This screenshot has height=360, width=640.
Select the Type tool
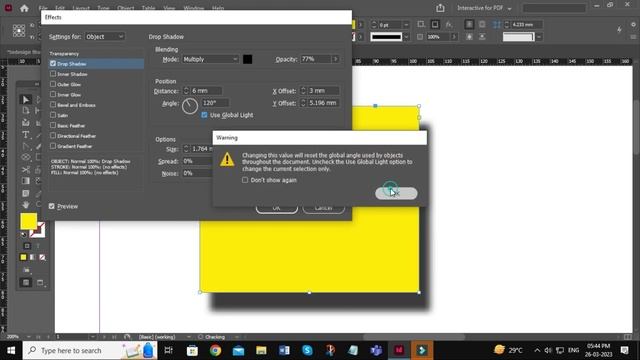(25, 134)
